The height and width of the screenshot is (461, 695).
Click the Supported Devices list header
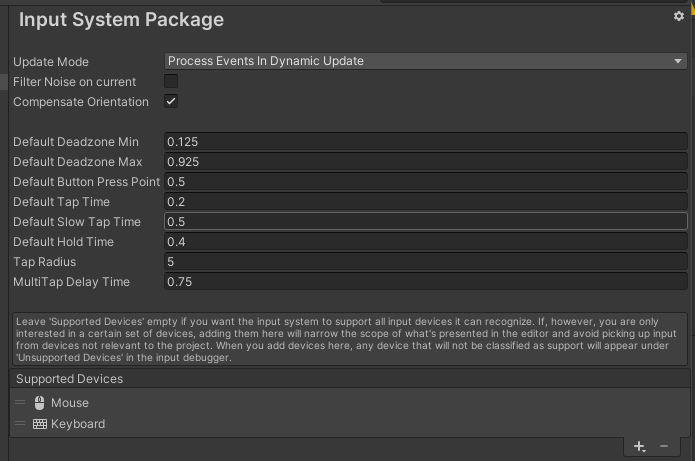click(70, 379)
